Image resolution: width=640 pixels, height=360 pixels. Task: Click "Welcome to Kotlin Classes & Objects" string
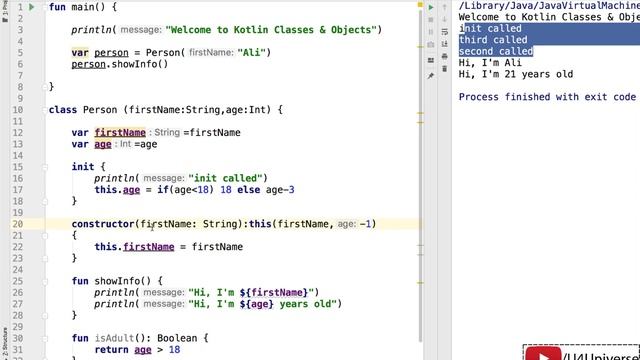point(271,30)
